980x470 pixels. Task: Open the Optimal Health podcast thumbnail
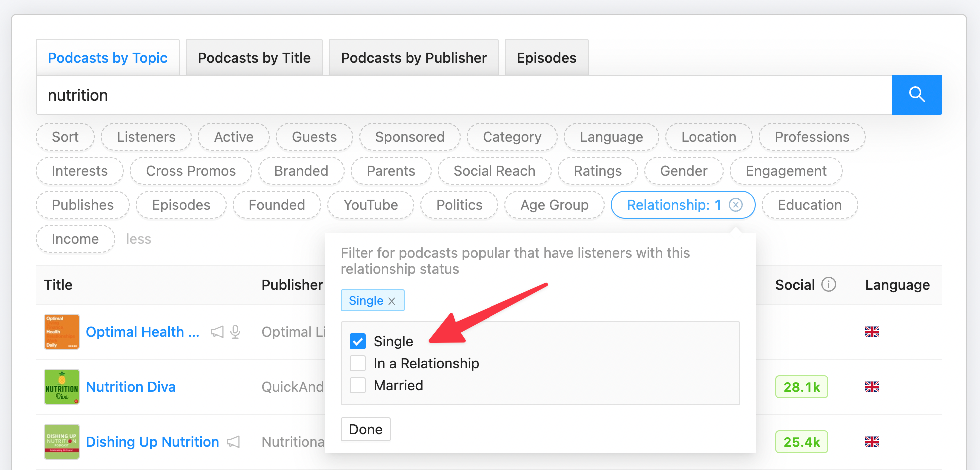point(62,332)
